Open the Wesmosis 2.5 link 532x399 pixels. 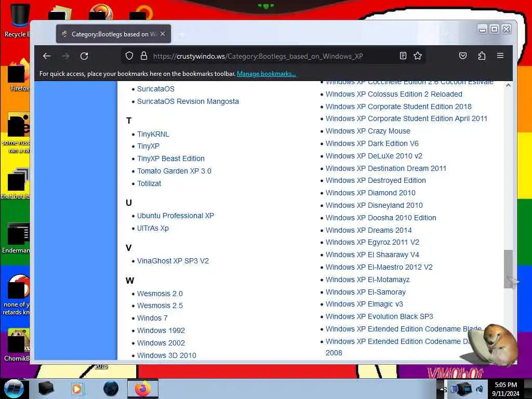pyautogui.click(x=160, y=305)
